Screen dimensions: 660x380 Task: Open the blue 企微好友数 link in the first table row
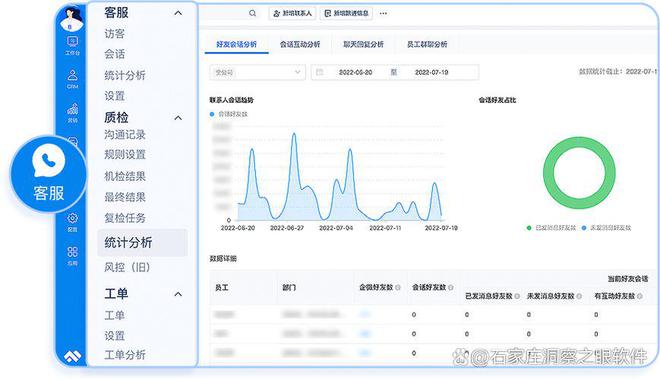point(365,314)
